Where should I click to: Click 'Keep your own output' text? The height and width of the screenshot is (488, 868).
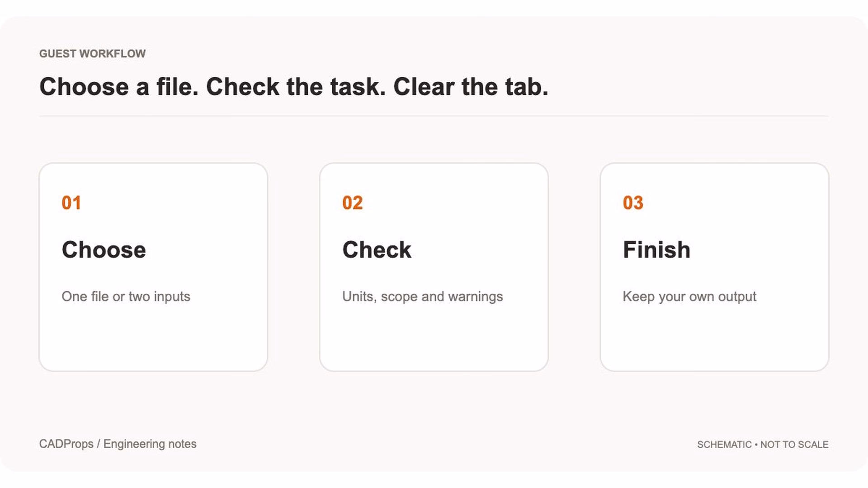[689, 297]
